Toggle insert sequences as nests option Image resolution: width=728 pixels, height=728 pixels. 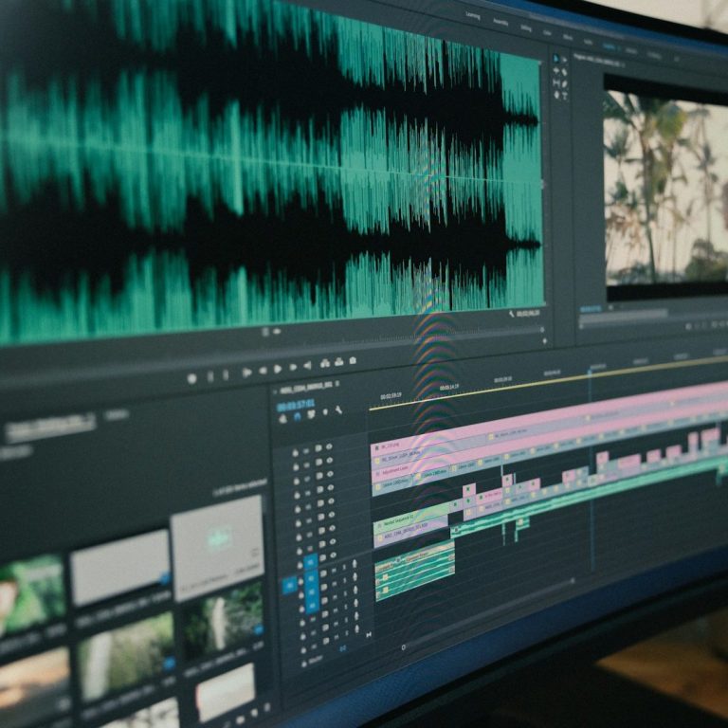coord(283,419)
